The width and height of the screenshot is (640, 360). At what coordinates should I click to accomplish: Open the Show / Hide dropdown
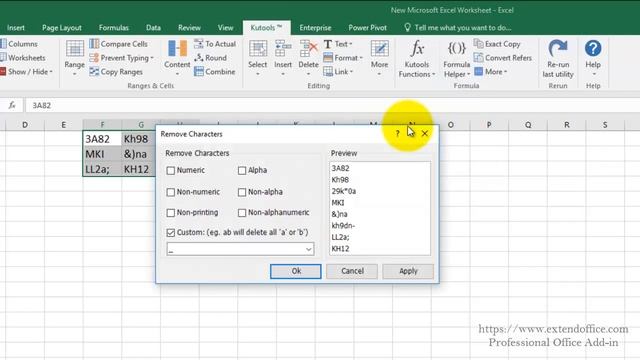point(26,72)
